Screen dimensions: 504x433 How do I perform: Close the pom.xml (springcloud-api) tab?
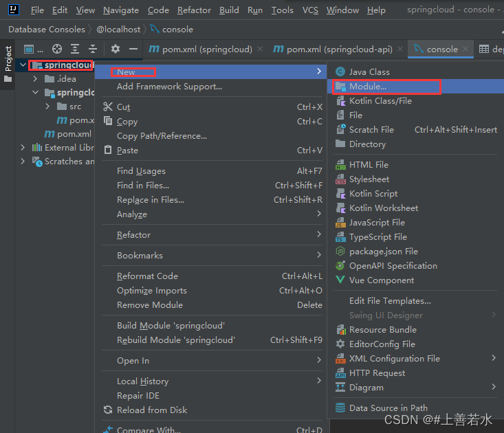click(400, 49)
